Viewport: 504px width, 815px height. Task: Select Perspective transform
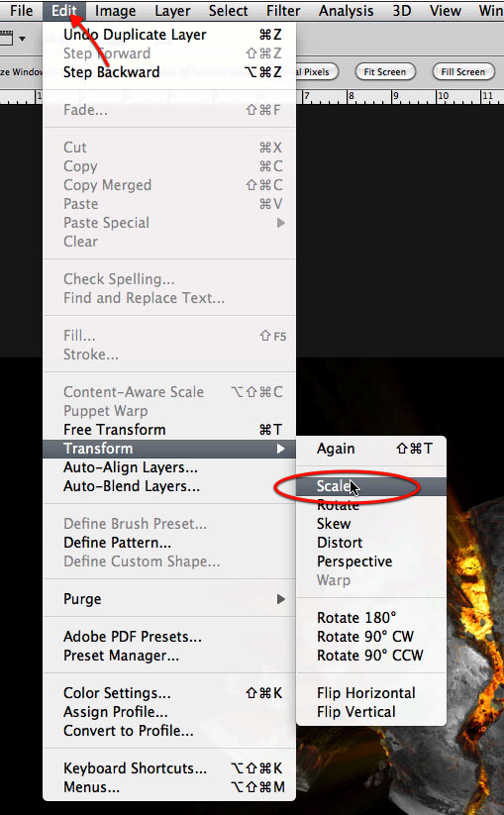point(371,561)
